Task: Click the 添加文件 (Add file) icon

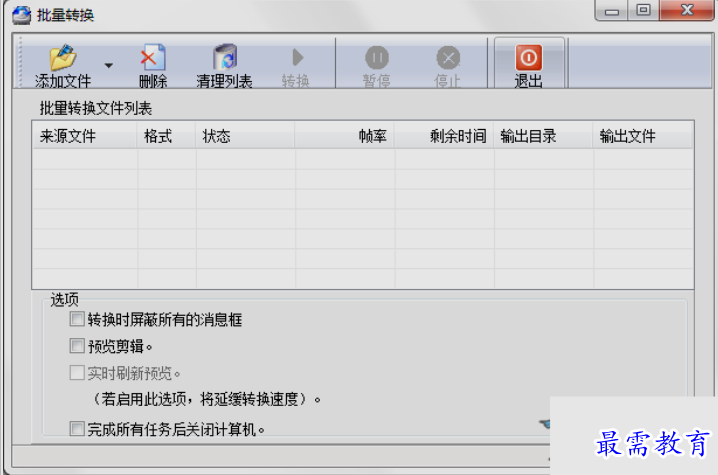Action: coord(63,58)
